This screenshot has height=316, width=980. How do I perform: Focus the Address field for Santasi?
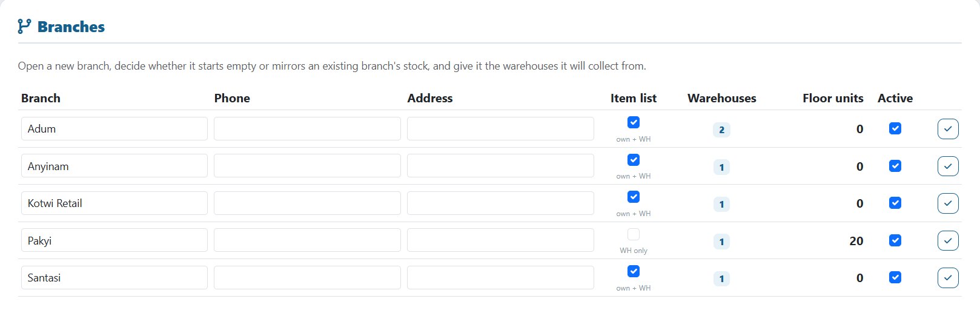(500, 278)
